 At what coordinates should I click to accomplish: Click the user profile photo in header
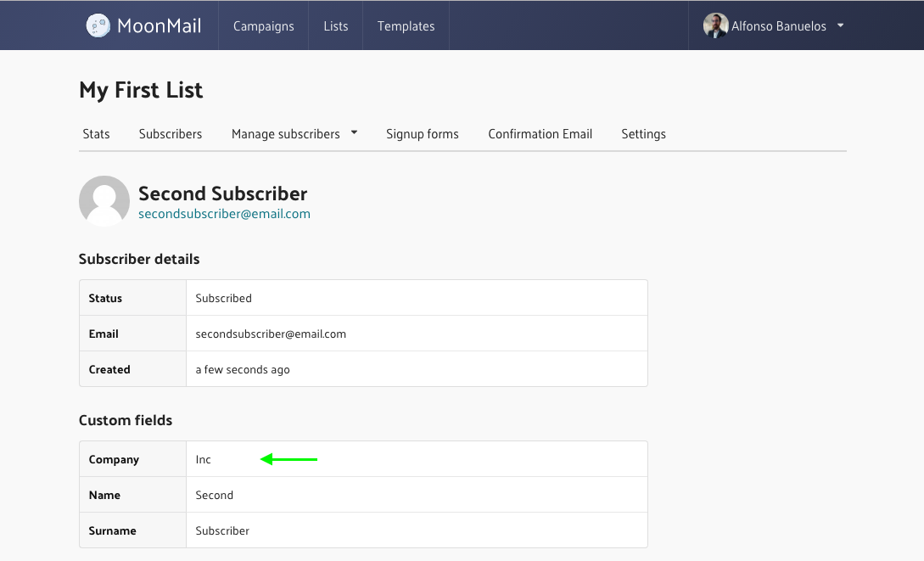pos(715,25)
